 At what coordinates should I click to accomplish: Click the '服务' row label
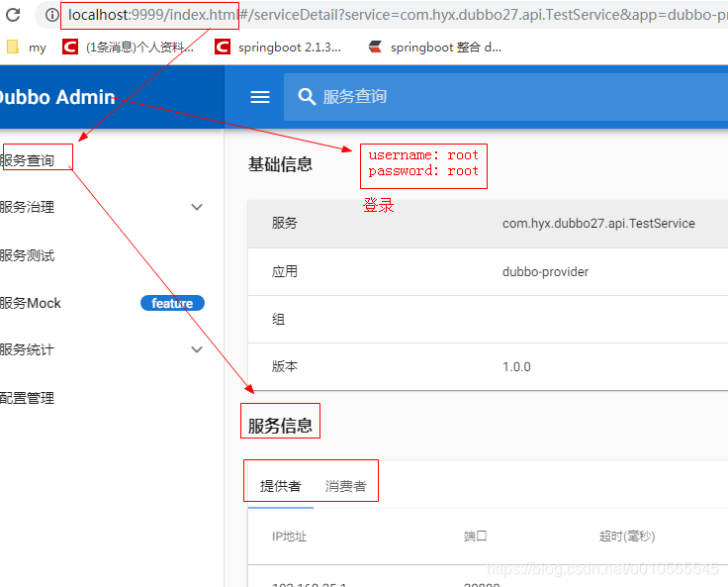[x=285, y=224]
